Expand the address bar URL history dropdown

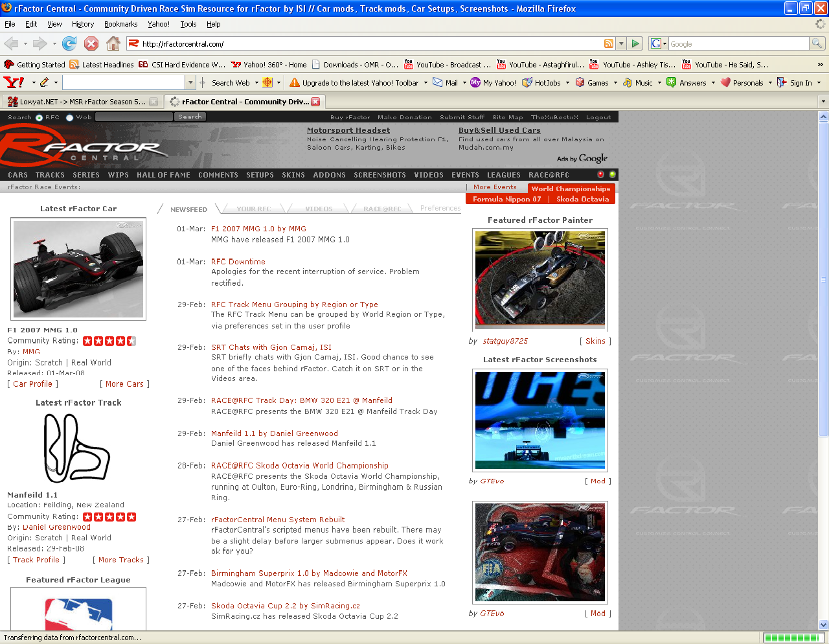(x=621, y=44)
